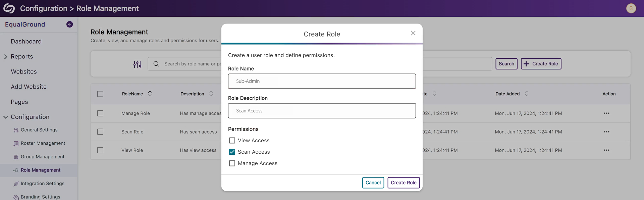The height and width of the screenshot is (200, 644).
Task: Select the Manage Role row checkbox
Action: pos(100,113)
